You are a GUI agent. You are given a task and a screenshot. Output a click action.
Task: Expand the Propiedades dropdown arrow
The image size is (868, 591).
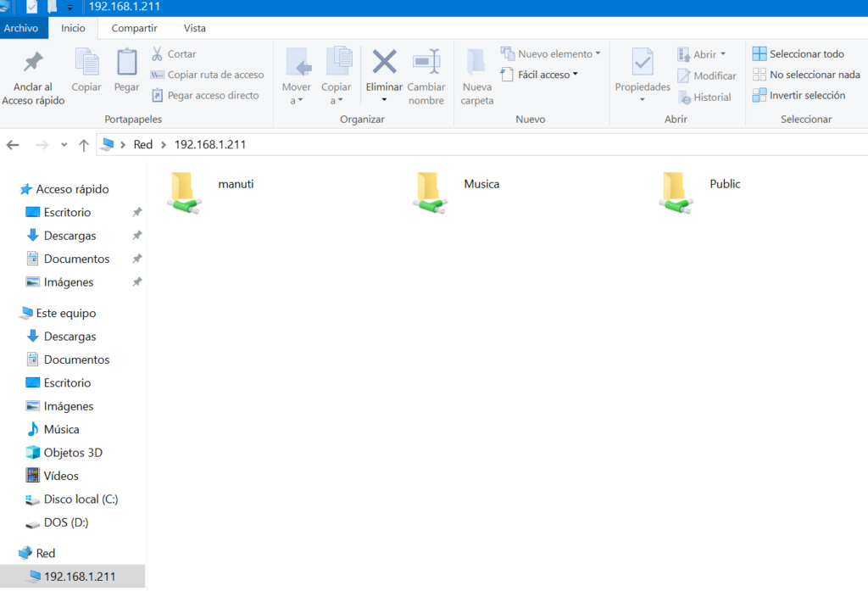(x=643, y=100)
